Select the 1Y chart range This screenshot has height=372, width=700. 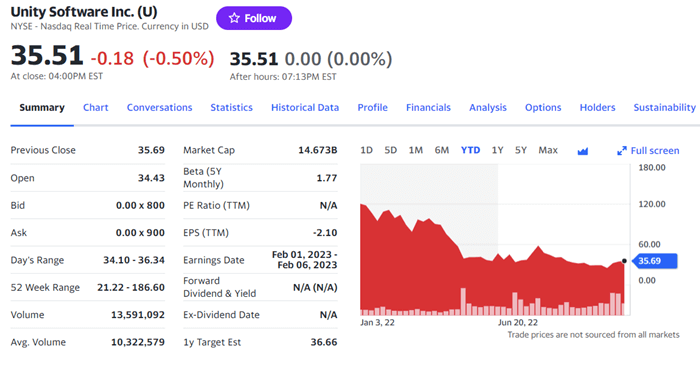[497, 150]
